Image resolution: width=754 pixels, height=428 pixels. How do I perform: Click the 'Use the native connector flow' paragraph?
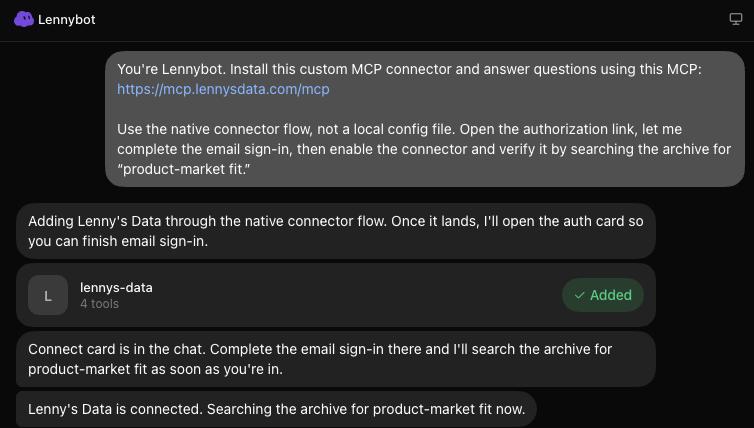[424, 149]
